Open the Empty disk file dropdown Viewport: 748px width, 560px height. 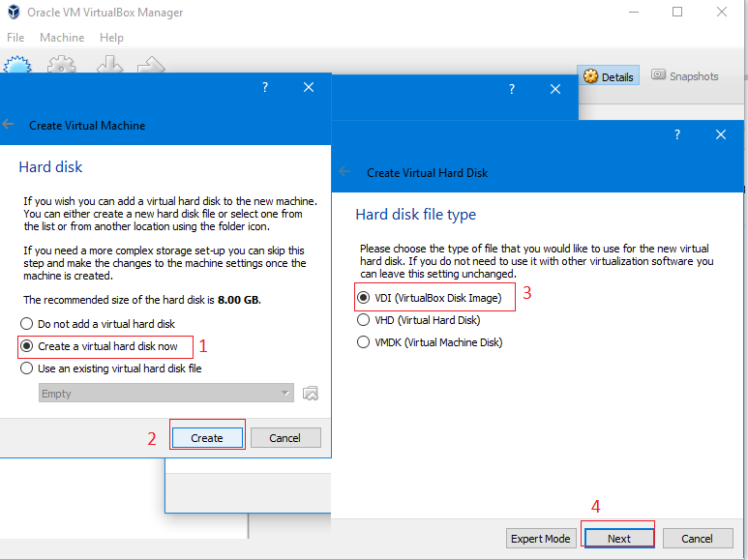pyautogui.click(x=166, y=393)
